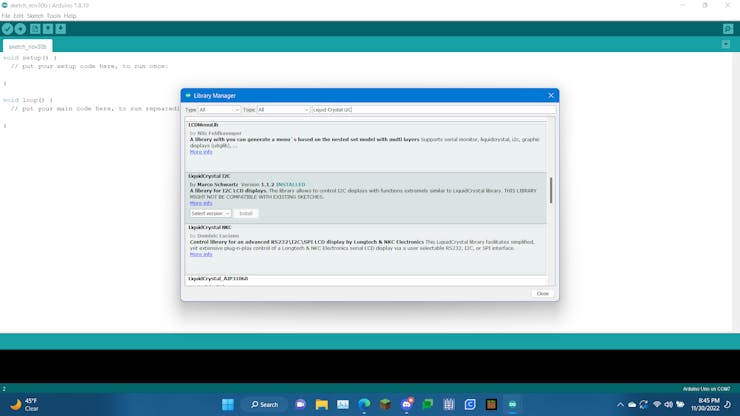Open the striped grid app icon in taskbar

pyautogui.click(x=449, y=404)
